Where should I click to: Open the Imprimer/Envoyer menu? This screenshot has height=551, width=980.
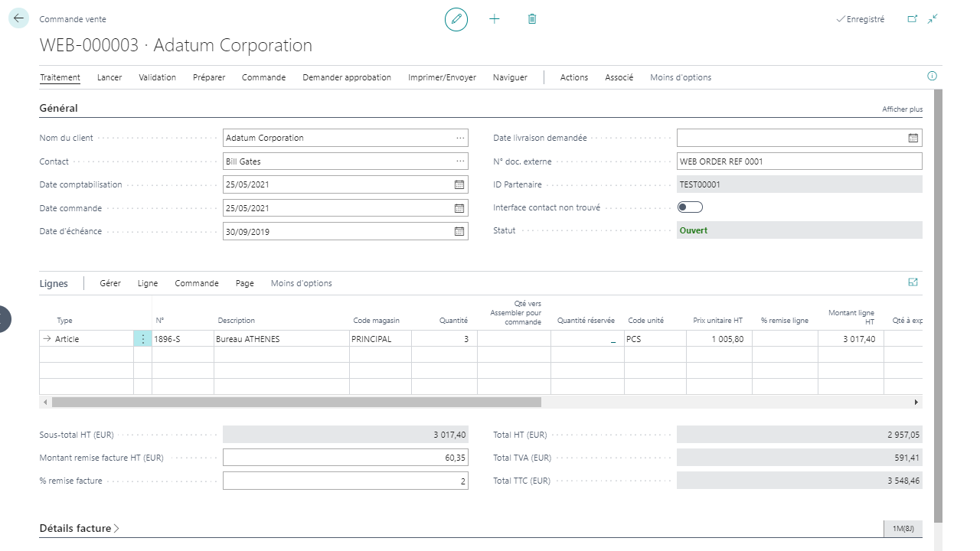click(x=442, y=77)
